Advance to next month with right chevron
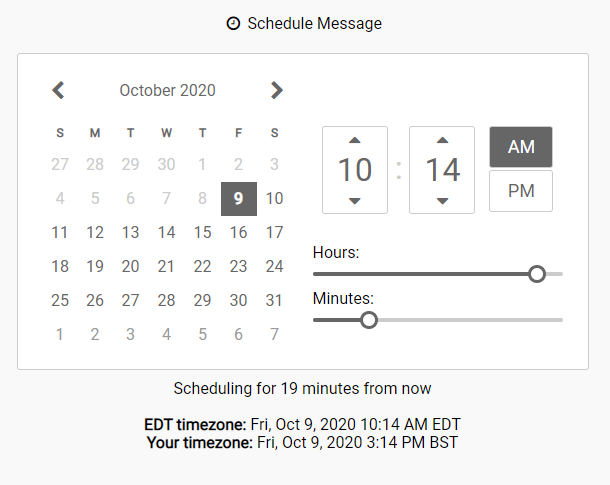Image resolution: width=610 pixels, height=485 pixels. click(x=277, y=90)
